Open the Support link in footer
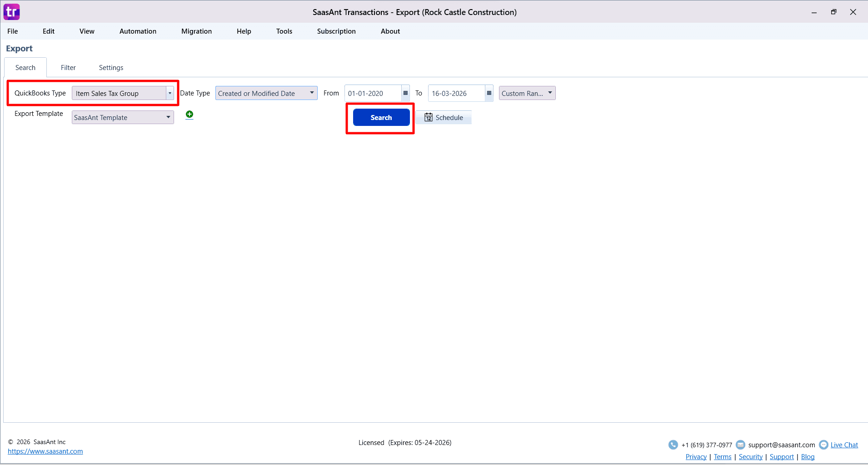 click(782, 457)
